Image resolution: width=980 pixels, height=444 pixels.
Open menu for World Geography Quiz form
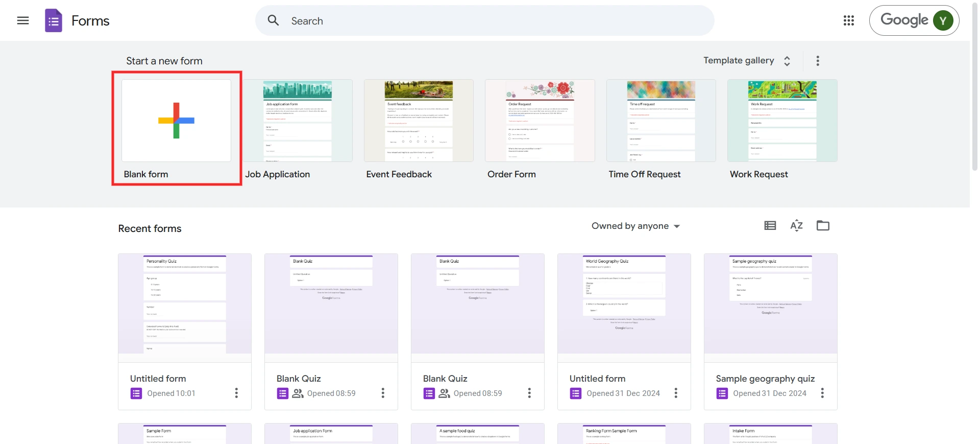676,393
